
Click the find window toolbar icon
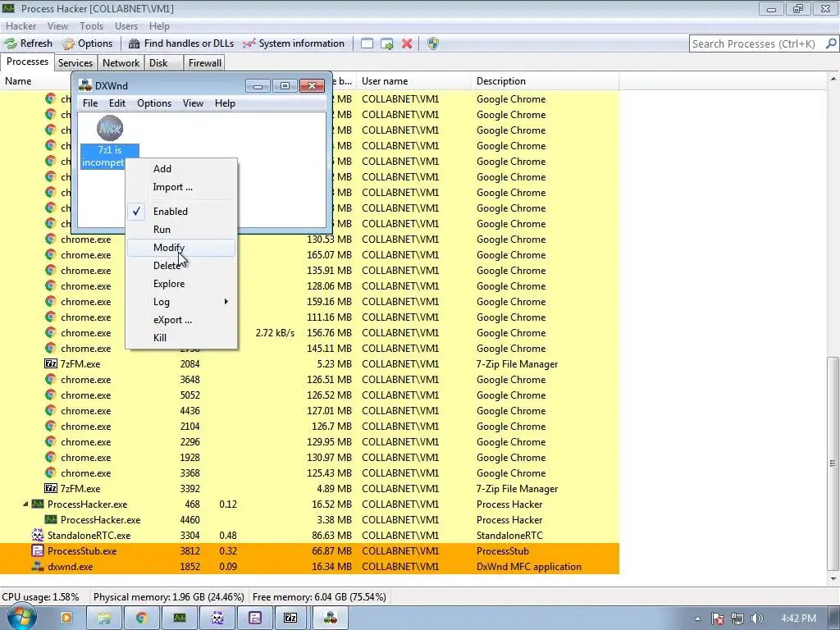tap(367, 44)
